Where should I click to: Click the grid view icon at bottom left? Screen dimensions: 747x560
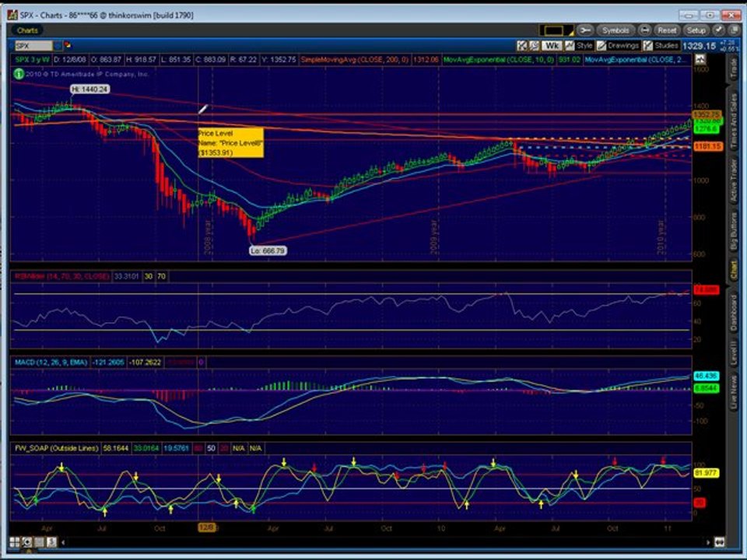point(14,542)
